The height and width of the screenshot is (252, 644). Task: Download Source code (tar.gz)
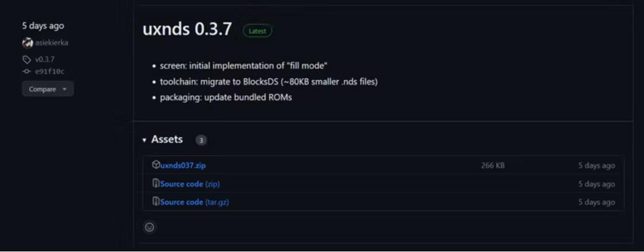pos(194,202)
